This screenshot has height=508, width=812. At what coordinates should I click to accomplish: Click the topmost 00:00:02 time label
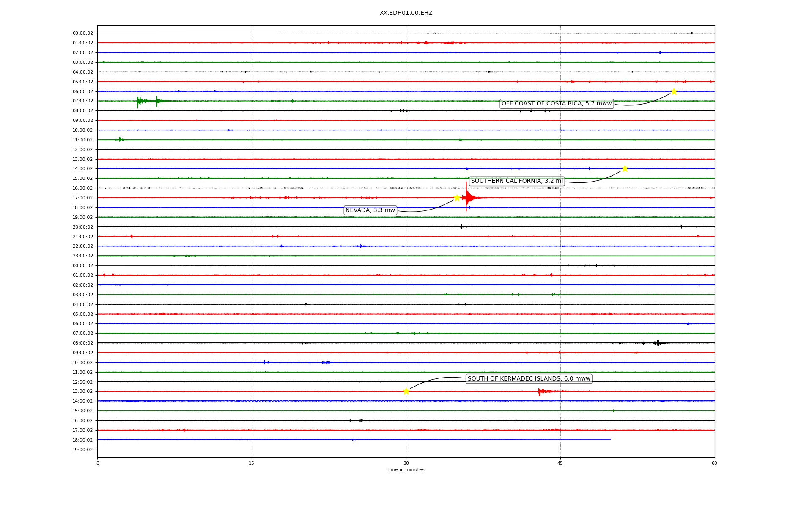click(x=82, y=33)
